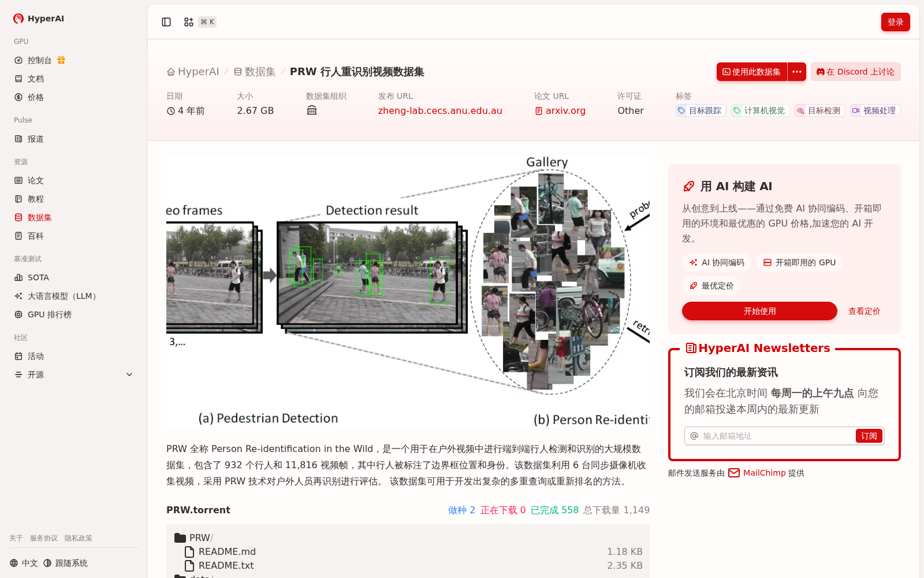
Task: Click 正在下载 0 count
Action: click(503, 510)
